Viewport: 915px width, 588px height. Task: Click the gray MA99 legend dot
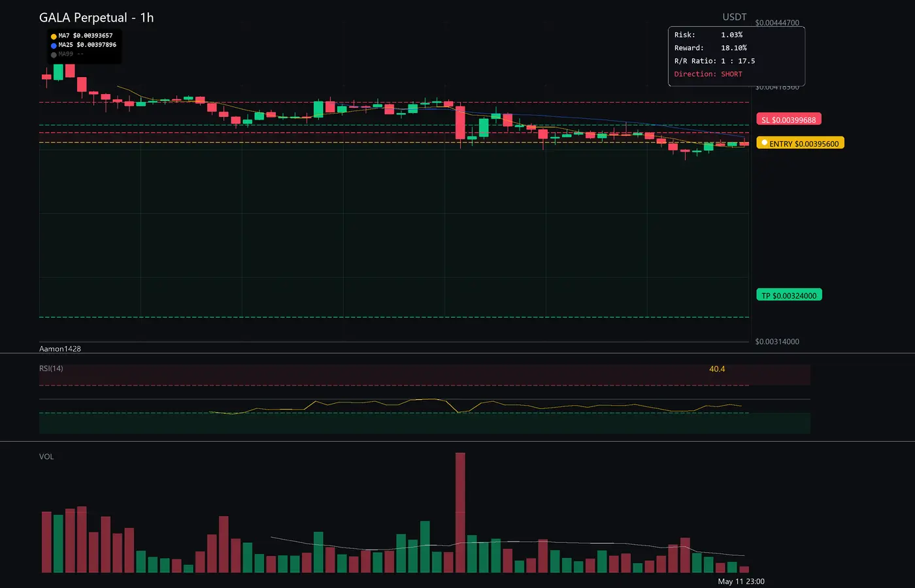(x=54, y=55)
